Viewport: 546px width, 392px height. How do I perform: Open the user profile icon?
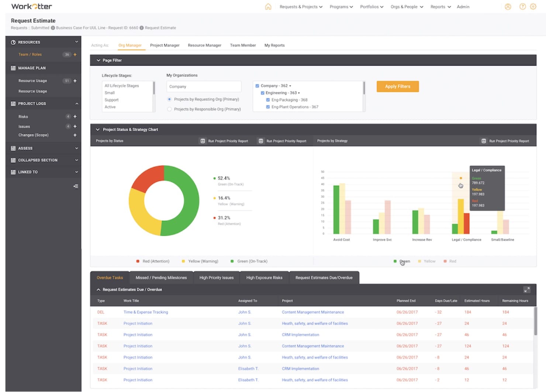pos(508,7)
